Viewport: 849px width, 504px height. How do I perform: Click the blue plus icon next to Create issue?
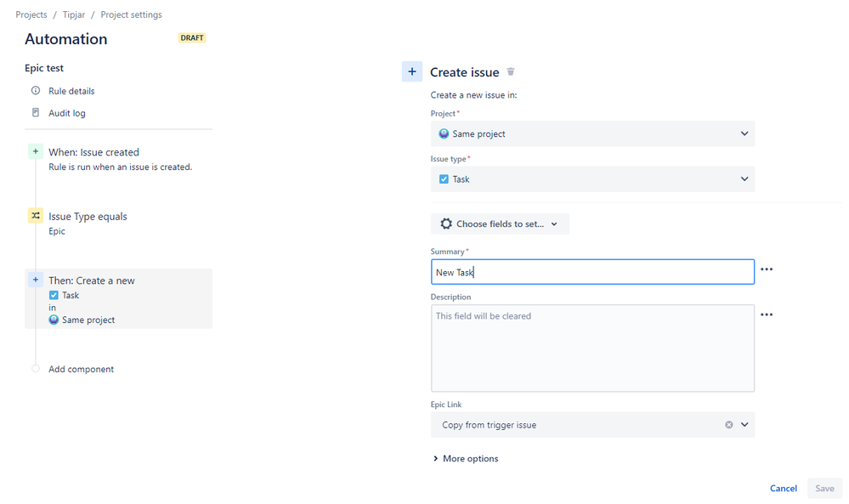(x=412, y=71)
